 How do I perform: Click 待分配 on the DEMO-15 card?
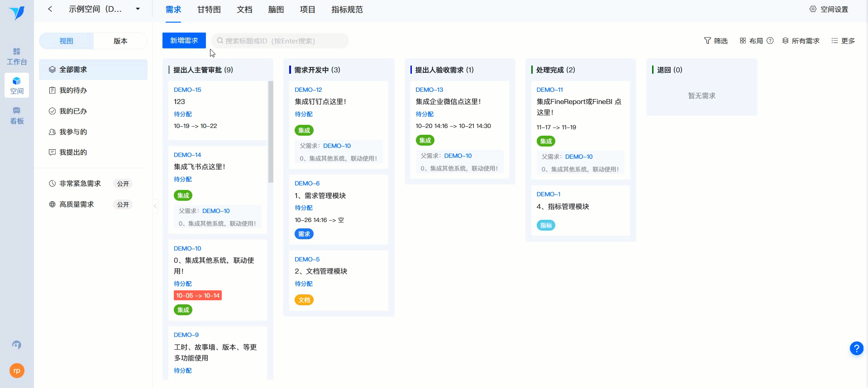(x=183, y=114)
